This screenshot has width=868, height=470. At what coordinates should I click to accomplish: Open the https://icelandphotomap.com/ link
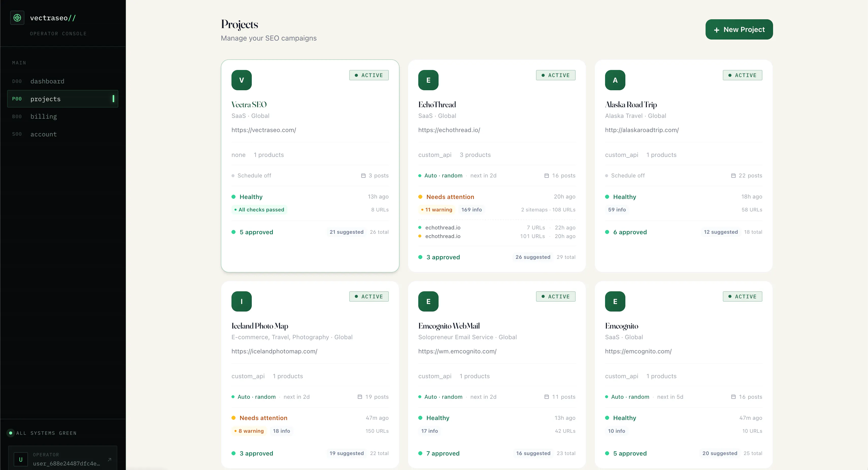[274, 351]
